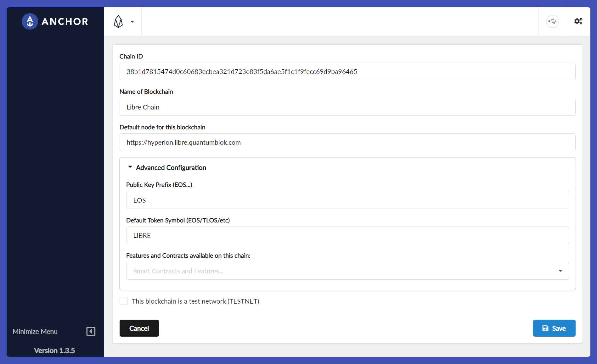Click the Version 1.3.5 text
Image resolution: width=597 pixels, height=364 pixels.
click(x=54, y=350)
